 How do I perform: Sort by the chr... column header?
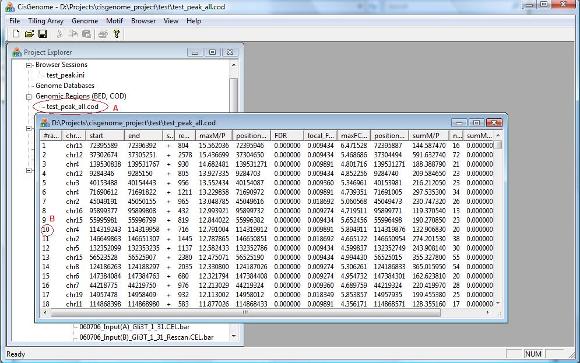(73, 135)
